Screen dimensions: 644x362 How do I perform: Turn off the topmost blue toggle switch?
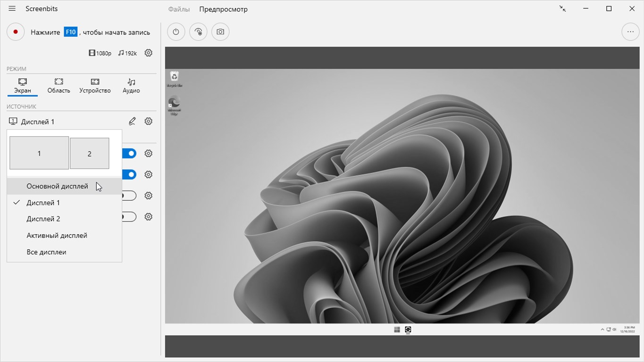click(129, 154)
